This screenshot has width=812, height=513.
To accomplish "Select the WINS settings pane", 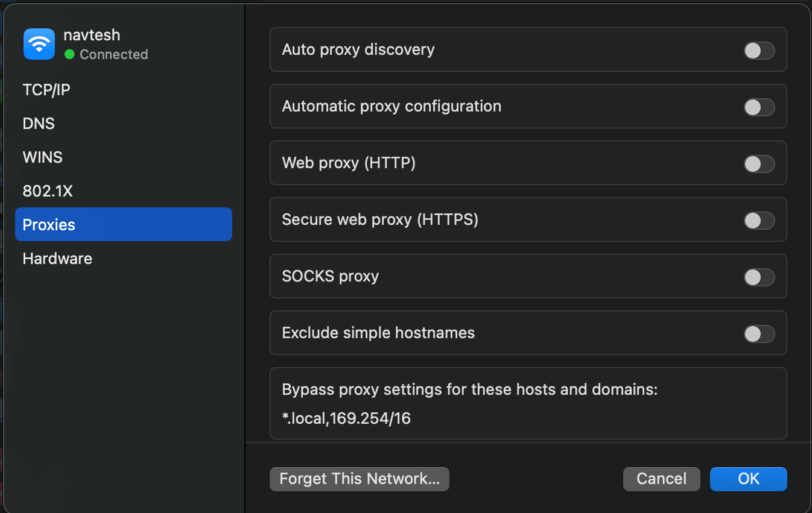I will coord(42,157).
